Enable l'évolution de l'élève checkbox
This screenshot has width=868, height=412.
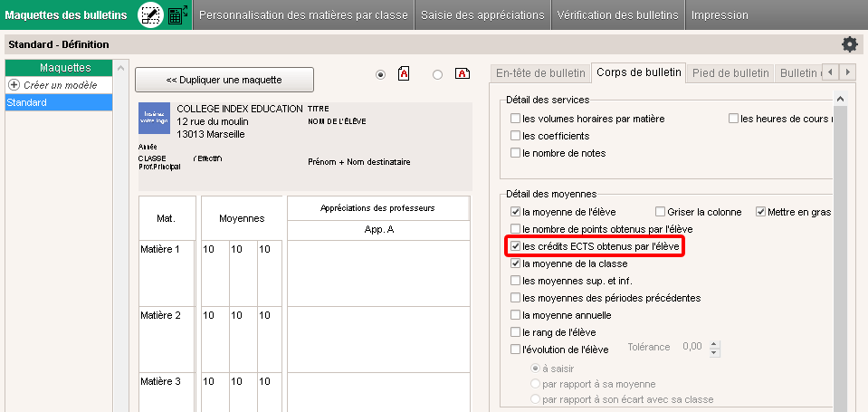pyautogui.click(x=515, y=350)
